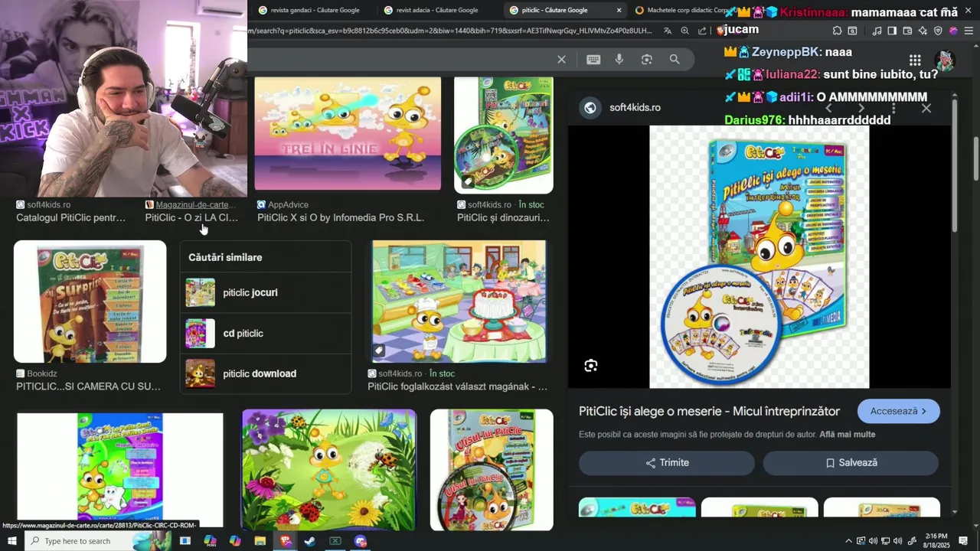The width and height of the screenshot is (980, 551).
Task: Open 'PitiClic și dinozauri...' result link
Action: [503, 217]
